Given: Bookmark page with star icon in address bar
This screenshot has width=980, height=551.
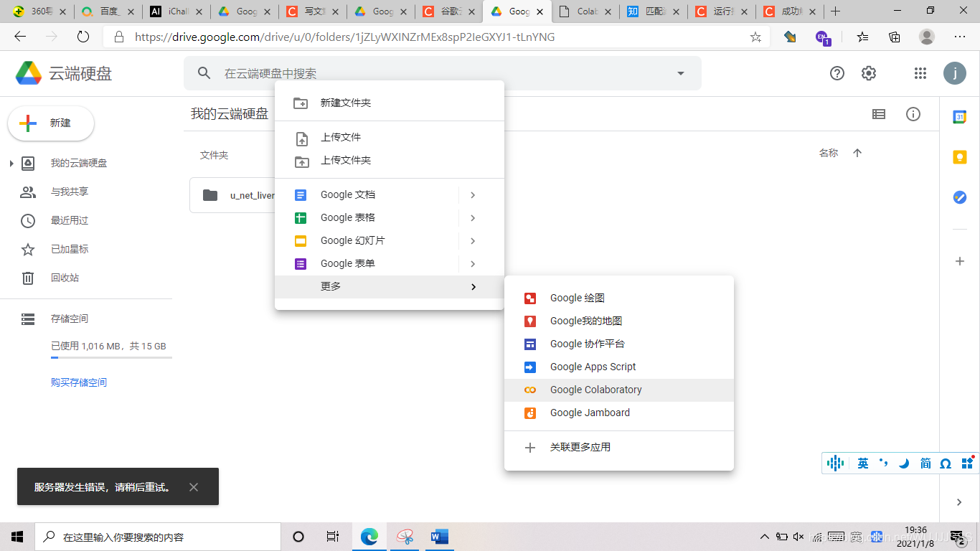Looking at the screenshot, I should 755,37.
